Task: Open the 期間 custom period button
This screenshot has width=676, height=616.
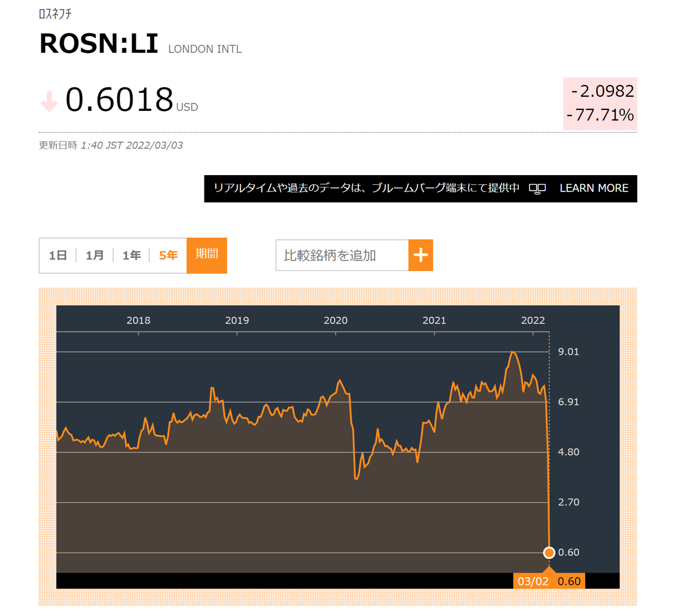Action: click(207, 255)
